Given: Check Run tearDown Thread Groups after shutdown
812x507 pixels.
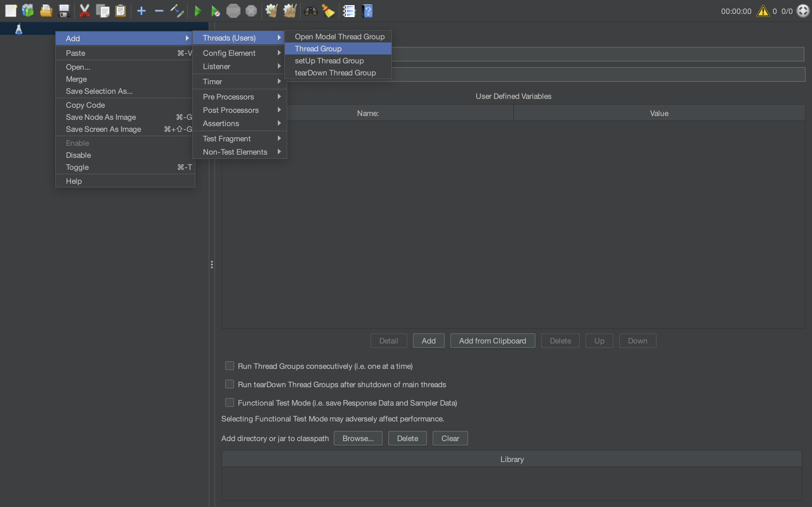Looking at the screenshot, I should [230, 384].
